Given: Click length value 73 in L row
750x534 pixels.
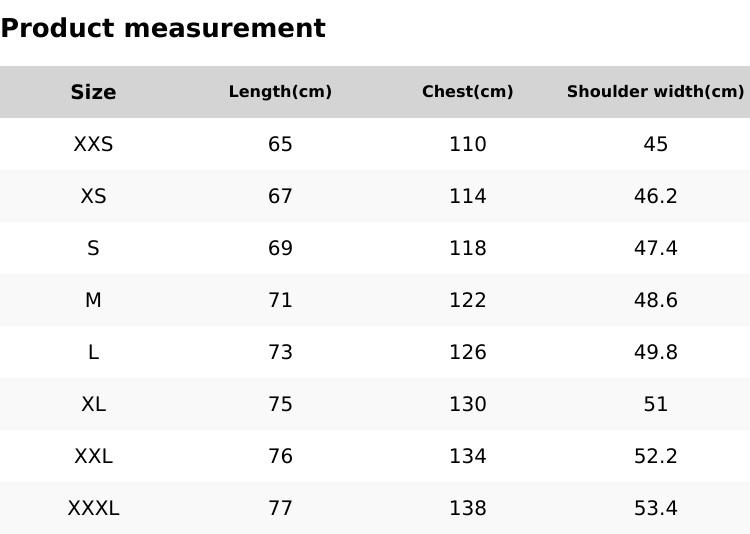Looking at the screenshot, I should tap(280, 352).
